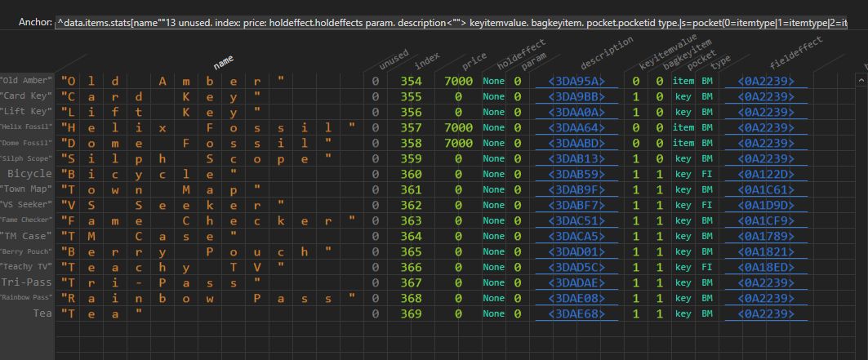Jump to fieldeffect pointer <0A1D9D>

pyautogui.click(x=766, y=205)
